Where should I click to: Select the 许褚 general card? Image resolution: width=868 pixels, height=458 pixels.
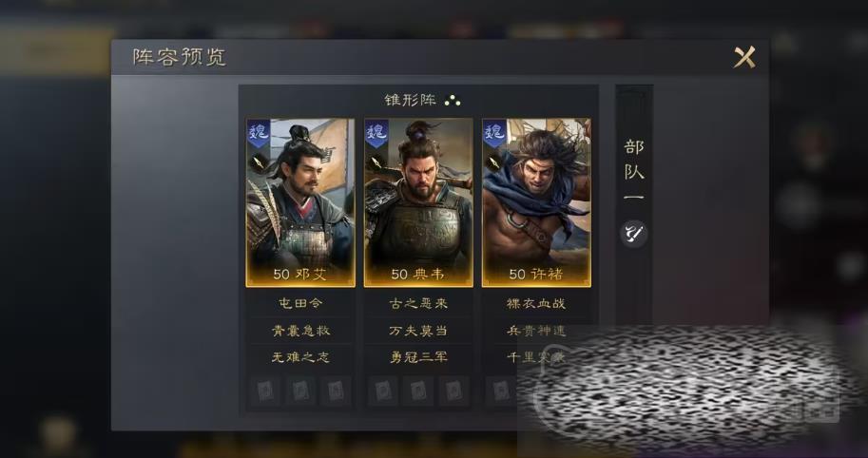[536, 202]
